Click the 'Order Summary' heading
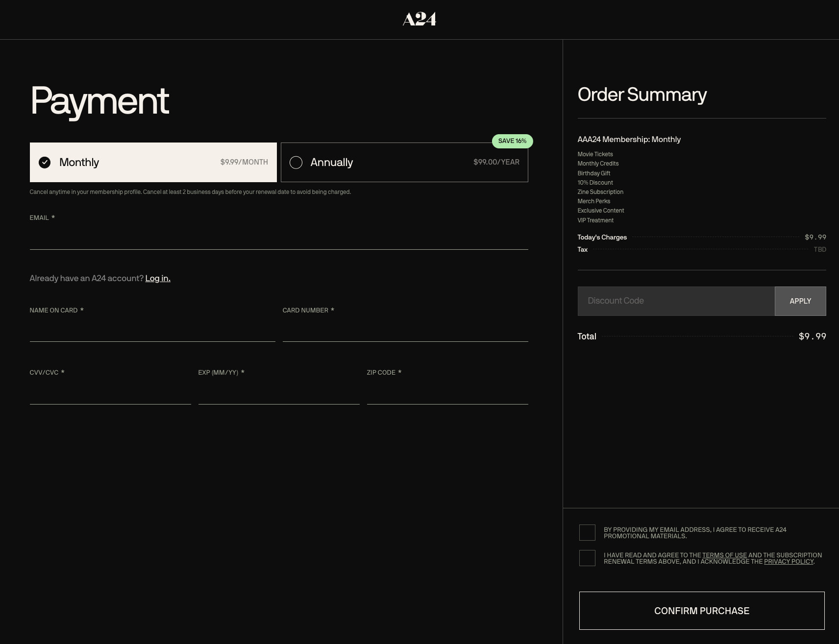The image size is (839, 644). (x=642, y=95)
